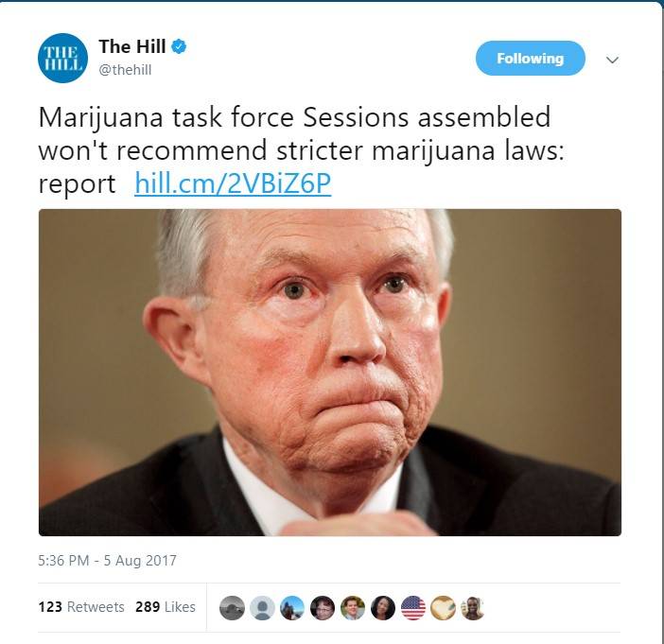664x644 pixels.
Task: Open The Hill display name profile
Action: [132, 46]
